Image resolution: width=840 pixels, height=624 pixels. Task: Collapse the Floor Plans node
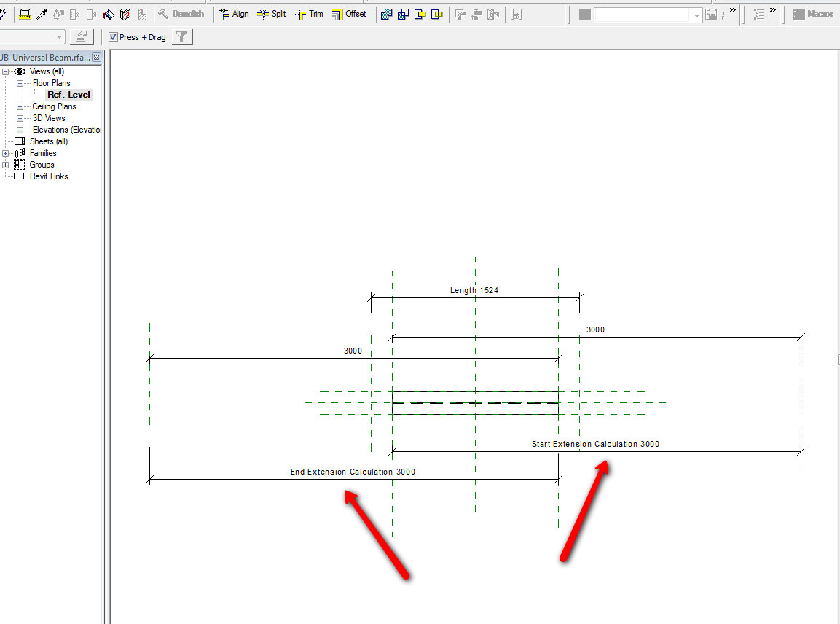[x=20, y=83]
